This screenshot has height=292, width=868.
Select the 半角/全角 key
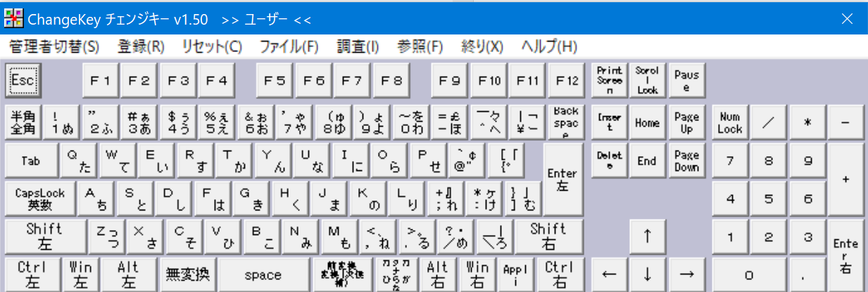point(23,122)
